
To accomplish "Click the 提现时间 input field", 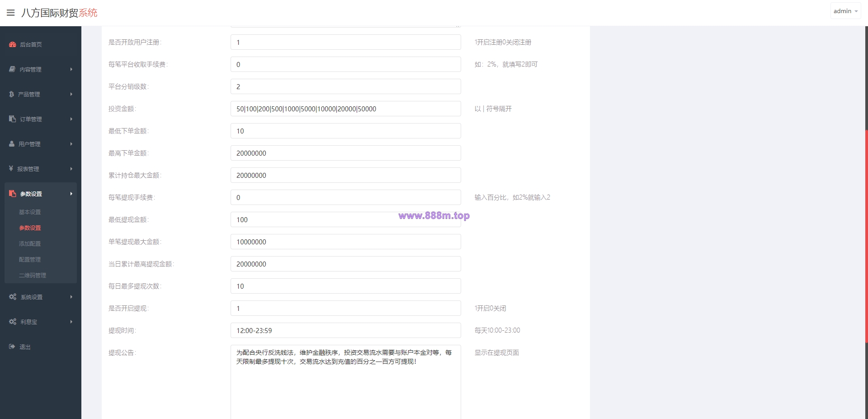I will (x=346, y=330).
